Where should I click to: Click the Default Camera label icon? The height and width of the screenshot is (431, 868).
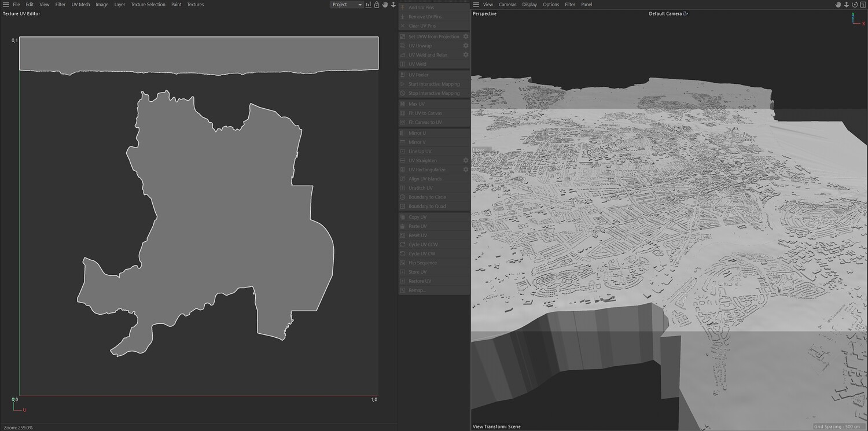pyautogui.click(x=686, y=13)
